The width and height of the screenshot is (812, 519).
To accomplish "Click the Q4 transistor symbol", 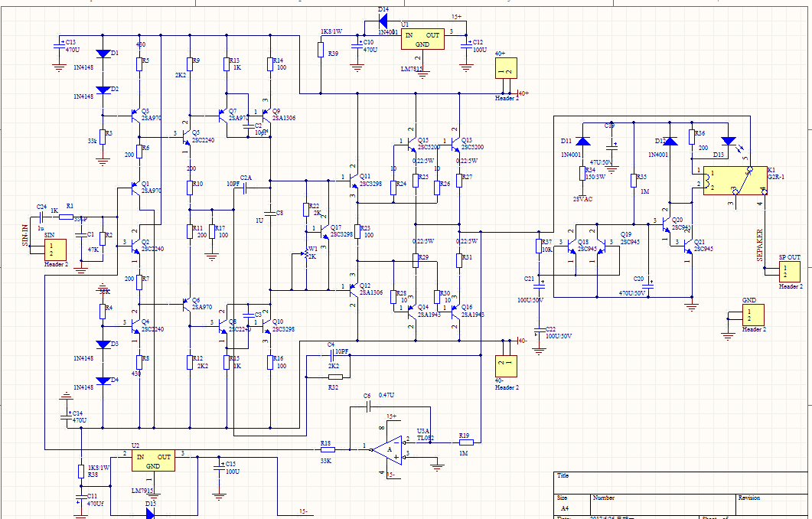I will coord(134,325).
